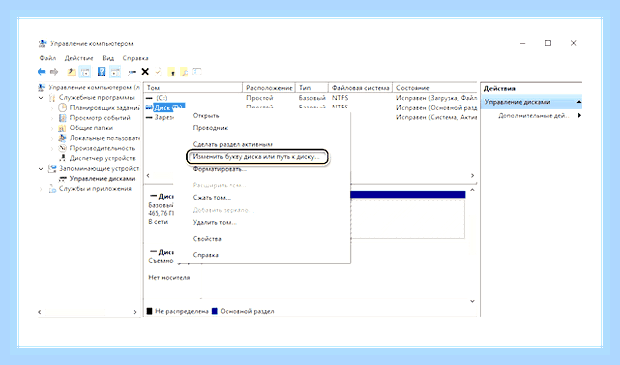Click the last toolbar settings view icon
Image resolution: width=620 pixels, height=365 pixels.
tap(197, 72)
